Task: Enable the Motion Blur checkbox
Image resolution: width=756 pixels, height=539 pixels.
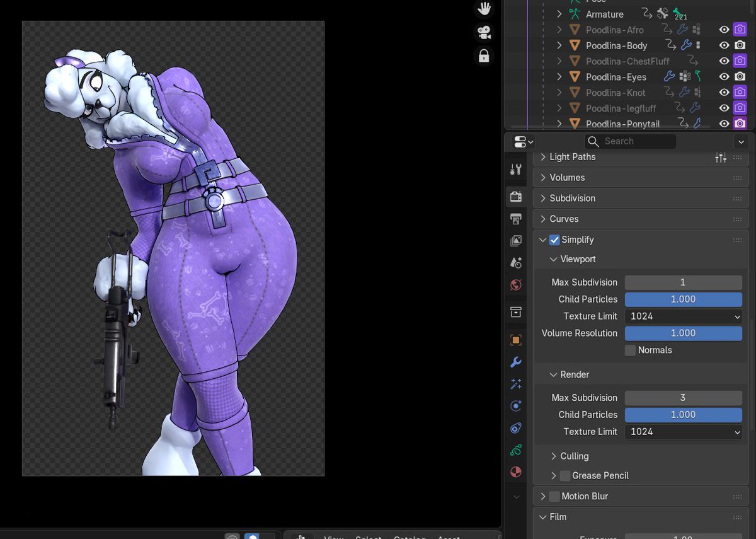Action: (x=554, y=496)
